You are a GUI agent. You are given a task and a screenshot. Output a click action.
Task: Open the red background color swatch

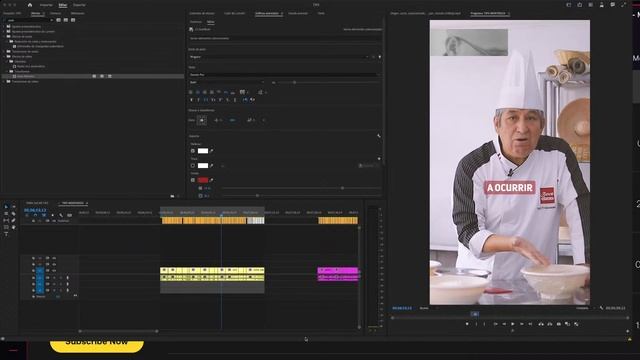203,180
